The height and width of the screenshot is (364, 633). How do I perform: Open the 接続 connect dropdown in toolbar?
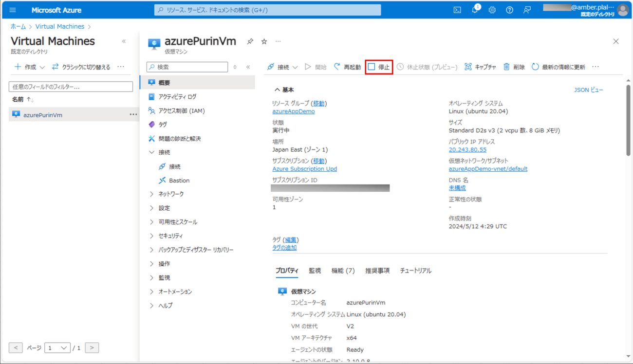tap(282, 67)
